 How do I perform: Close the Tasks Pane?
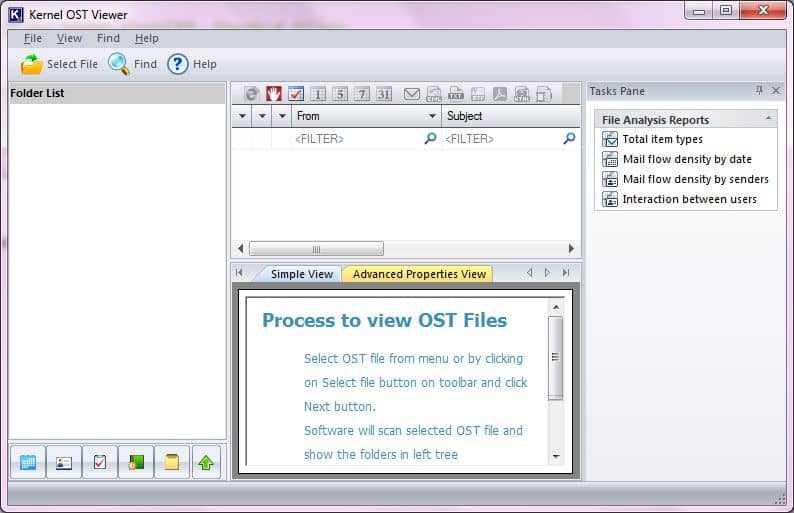(776, 90)
